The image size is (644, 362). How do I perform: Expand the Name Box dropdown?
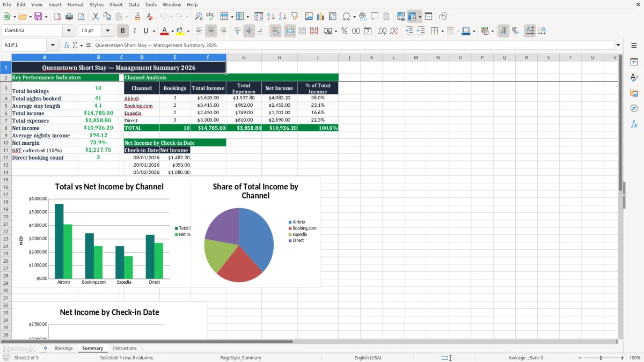click(53, 45)
